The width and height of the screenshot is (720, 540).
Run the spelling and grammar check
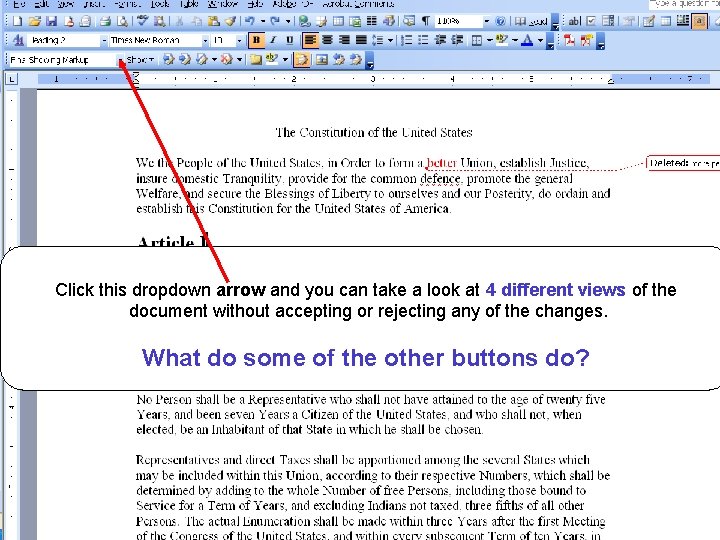142,21
